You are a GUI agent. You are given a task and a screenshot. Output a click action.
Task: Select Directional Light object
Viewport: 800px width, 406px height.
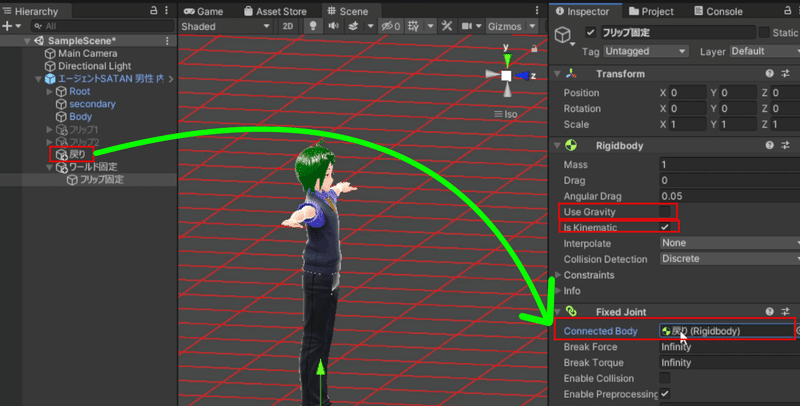click(94, 66)
